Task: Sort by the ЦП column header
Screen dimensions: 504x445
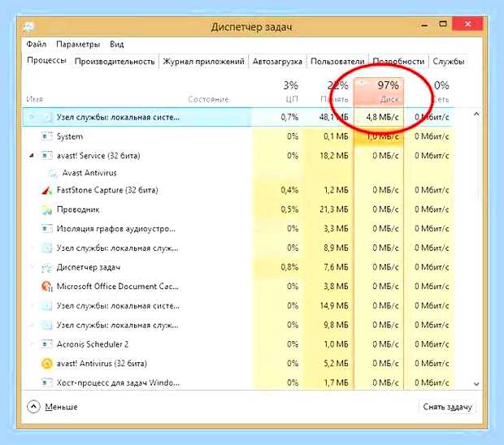Action: [277, 91]
